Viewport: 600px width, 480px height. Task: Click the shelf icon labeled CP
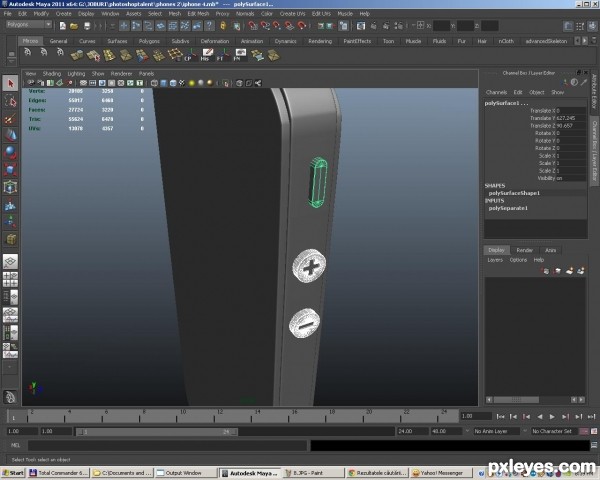[190, 56]
